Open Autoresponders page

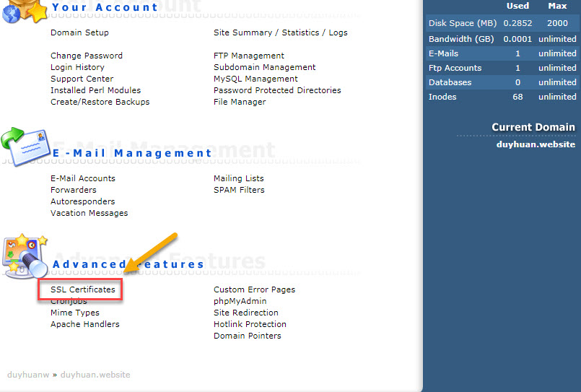tap(82, 201)
